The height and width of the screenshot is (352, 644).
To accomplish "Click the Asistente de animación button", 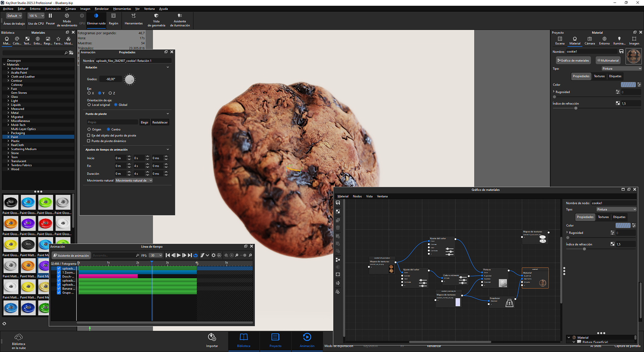I will [71, 255].
